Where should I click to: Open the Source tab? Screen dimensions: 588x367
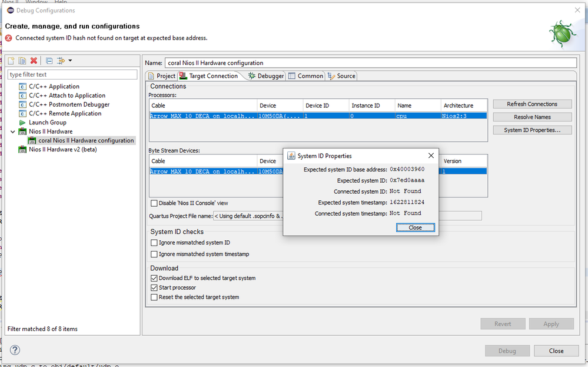[x=341, y=76]
